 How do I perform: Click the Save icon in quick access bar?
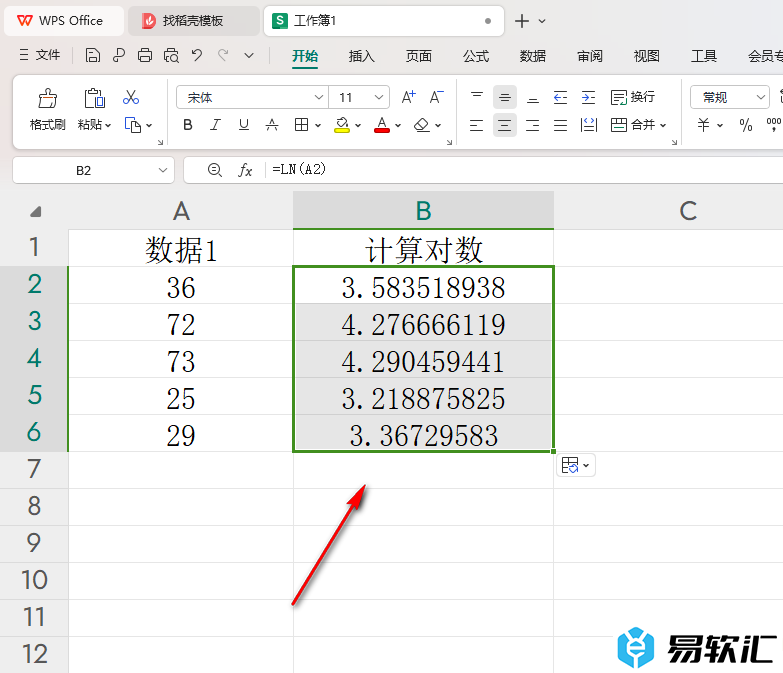(92, 55)
